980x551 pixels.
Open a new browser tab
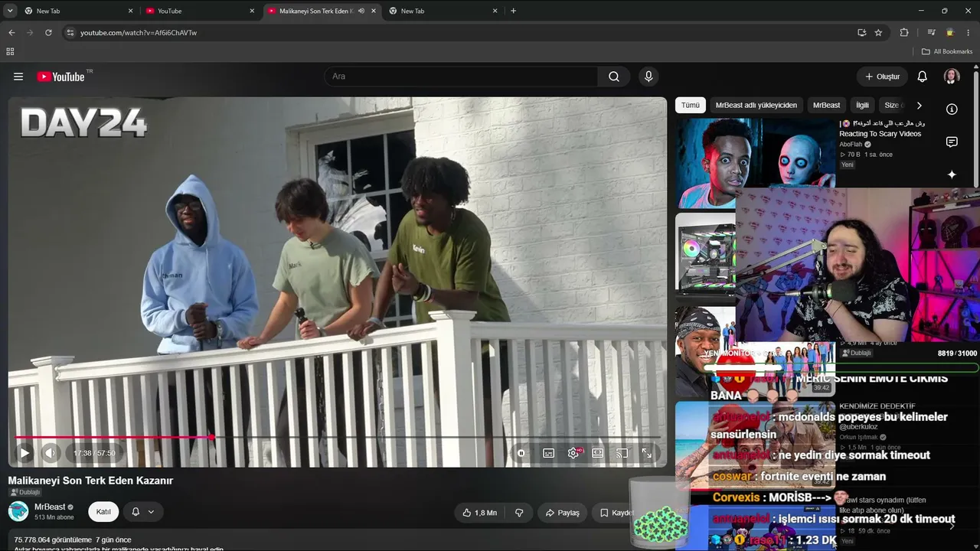coord(513,11)
